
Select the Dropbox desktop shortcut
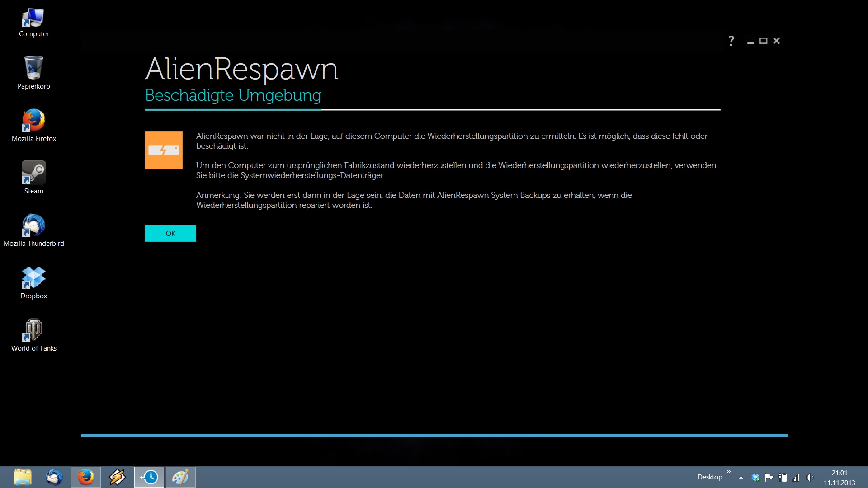click(34, 282)
